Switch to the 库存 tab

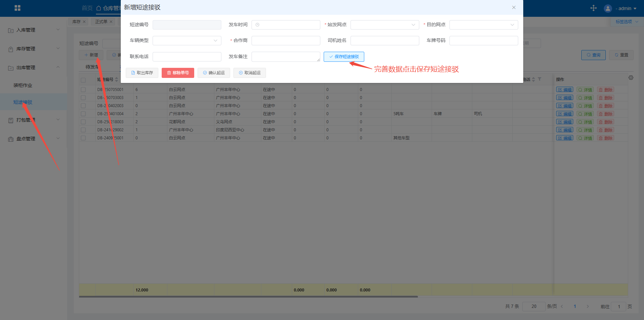tap(76, 22)
